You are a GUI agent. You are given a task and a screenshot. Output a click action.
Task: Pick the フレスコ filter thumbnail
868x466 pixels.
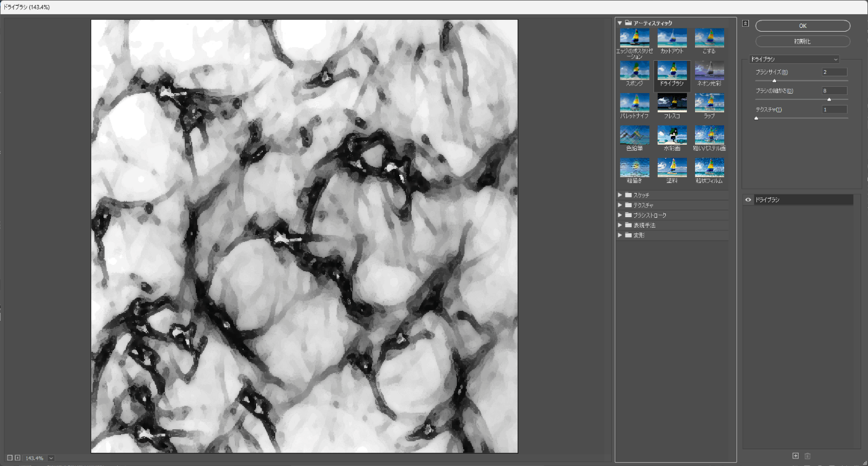pos(672,103)
